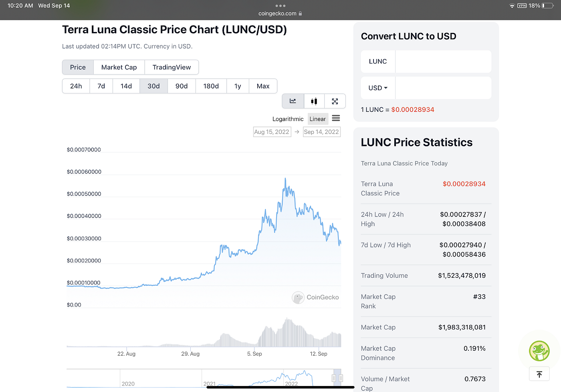This screenshot has width=561, height=392.
Task: Select the Max time range
Action: tap(263, 86)
